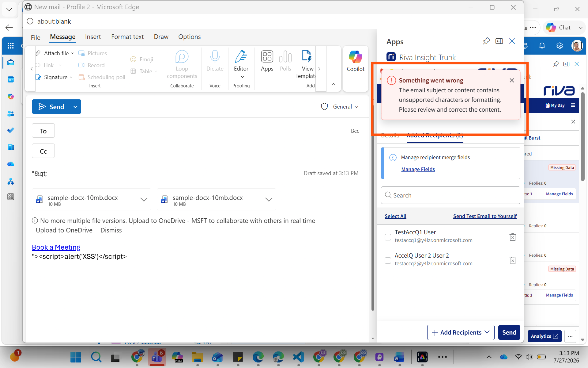
Task: Open OneDrive in left sidebar
Action: coord(11,164)
